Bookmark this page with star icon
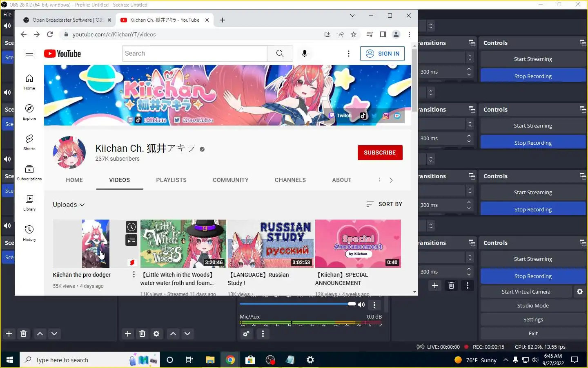Viewport: 588px width, 368px height. pyautogui.click(x=354, y=34)
